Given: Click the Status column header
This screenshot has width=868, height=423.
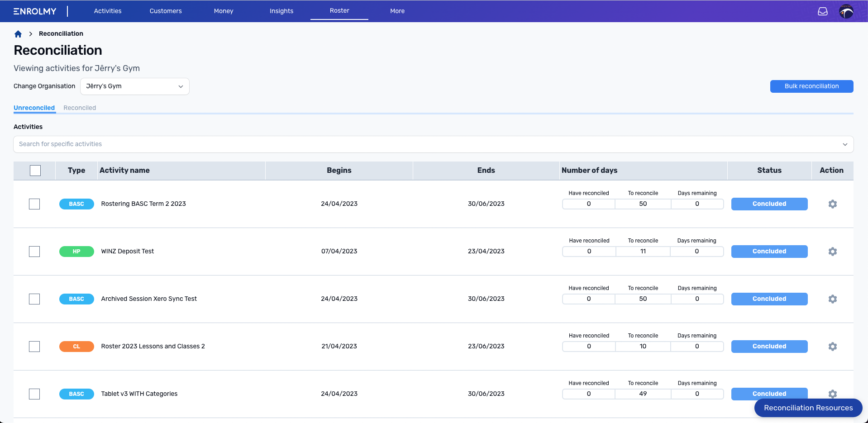Looking at the screenshot, I should coord(769,171).
